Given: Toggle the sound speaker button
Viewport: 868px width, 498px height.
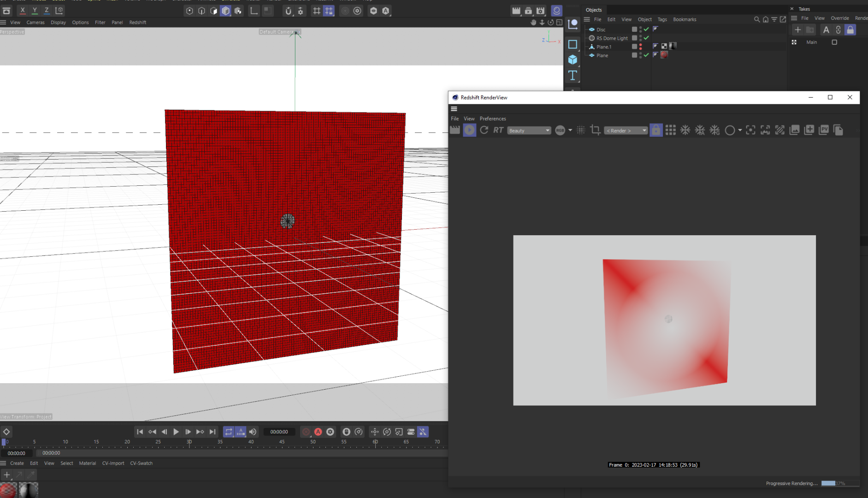Looking at the screenshot, I should tap(253, 432).
